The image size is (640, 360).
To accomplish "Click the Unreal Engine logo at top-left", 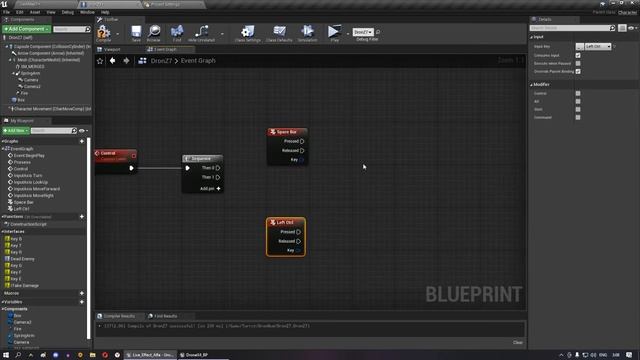I will point(4,4).
